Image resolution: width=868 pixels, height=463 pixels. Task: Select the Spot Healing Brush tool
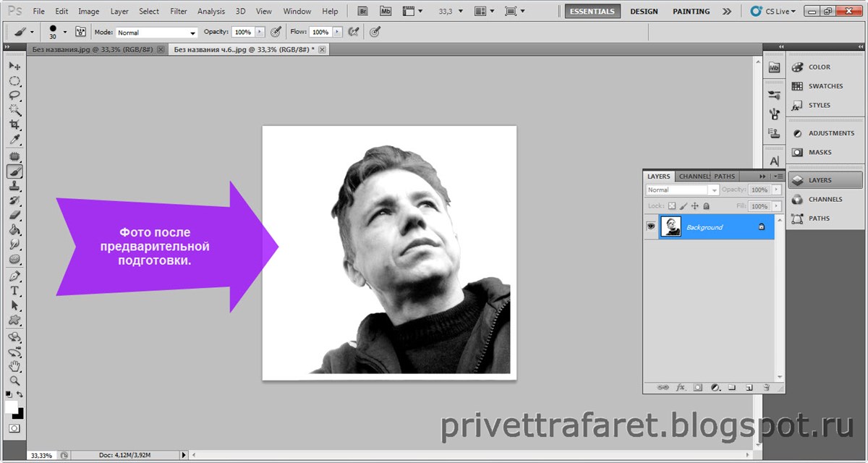pos(14,157)
